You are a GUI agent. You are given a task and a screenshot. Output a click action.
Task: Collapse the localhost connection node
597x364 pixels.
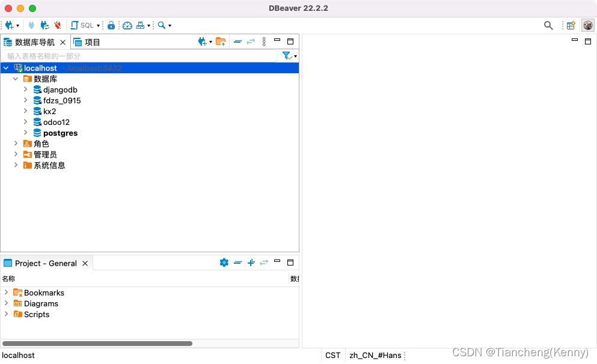tap(6, 68)
